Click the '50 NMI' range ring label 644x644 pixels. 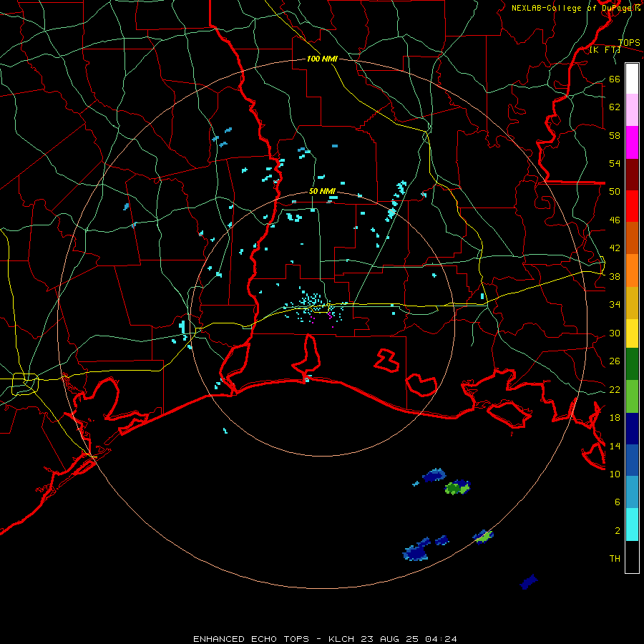point(322,191)
